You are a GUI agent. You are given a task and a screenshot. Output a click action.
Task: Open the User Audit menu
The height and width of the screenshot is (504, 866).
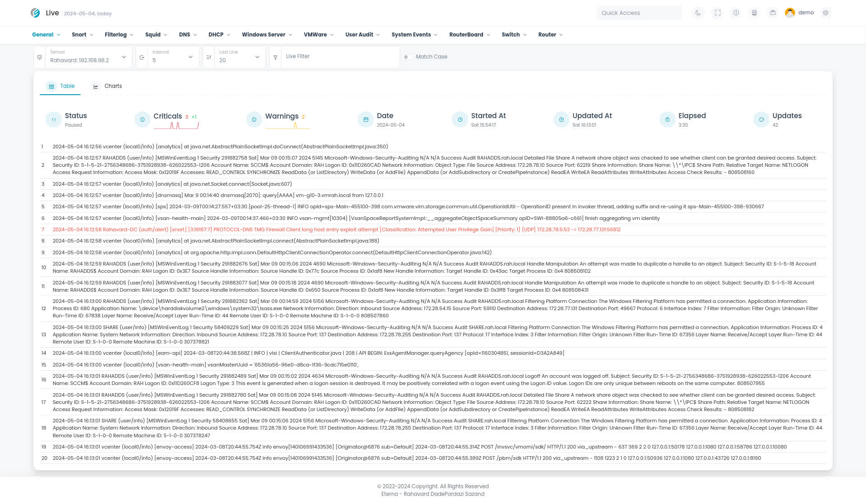363,35
